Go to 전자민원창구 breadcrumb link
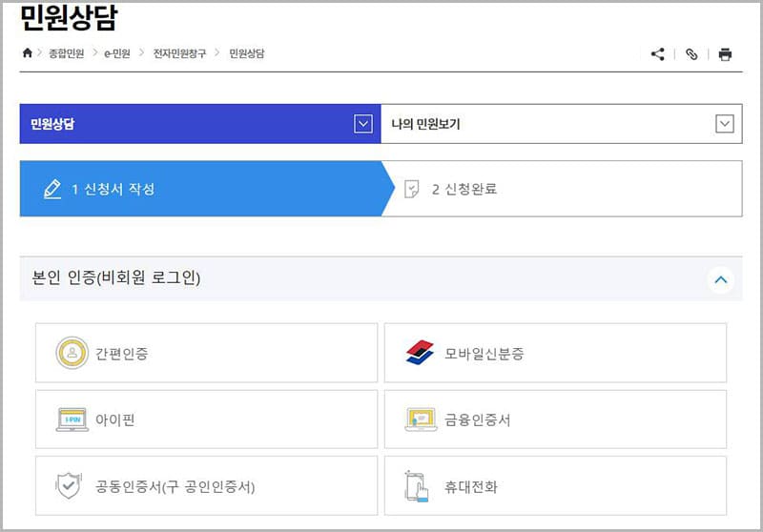The height and width of the screenshot is (532, 763). (x=179, y=53)
